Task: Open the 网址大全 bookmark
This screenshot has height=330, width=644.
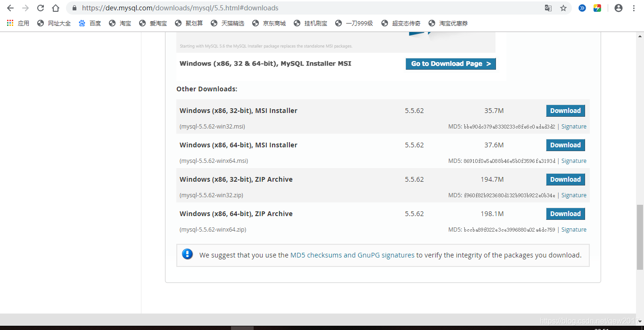Action: click(54, 23)
